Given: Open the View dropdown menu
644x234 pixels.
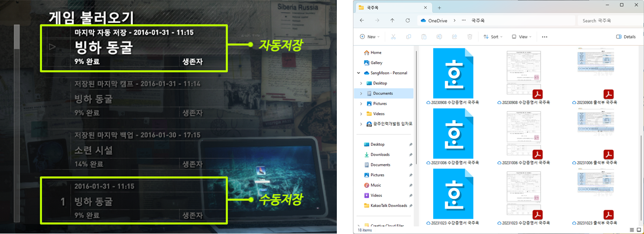Looking at the screenshot, I should click(521, 37).
